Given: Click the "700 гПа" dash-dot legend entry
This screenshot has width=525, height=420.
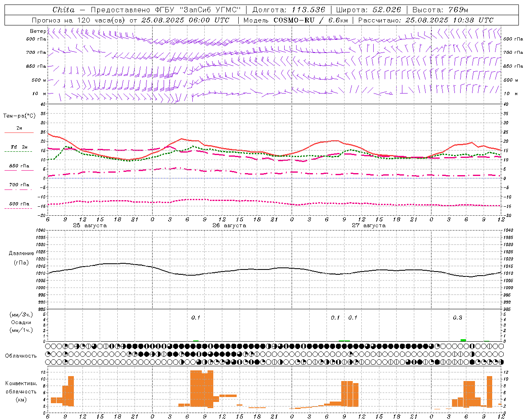Looking at the screenshot, I should [19, 185].
